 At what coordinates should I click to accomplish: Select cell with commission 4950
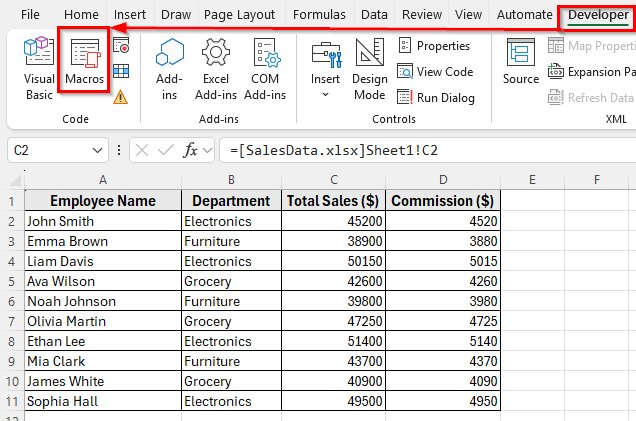(443, 401)
